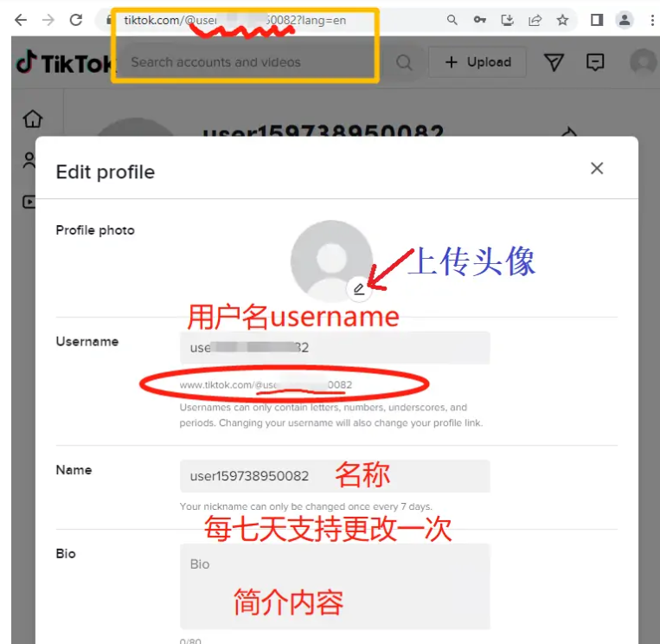This screenshot has height=644, width=660.
Task: Open TikTok messages paper plane icon
Action: tap(554, 62)
